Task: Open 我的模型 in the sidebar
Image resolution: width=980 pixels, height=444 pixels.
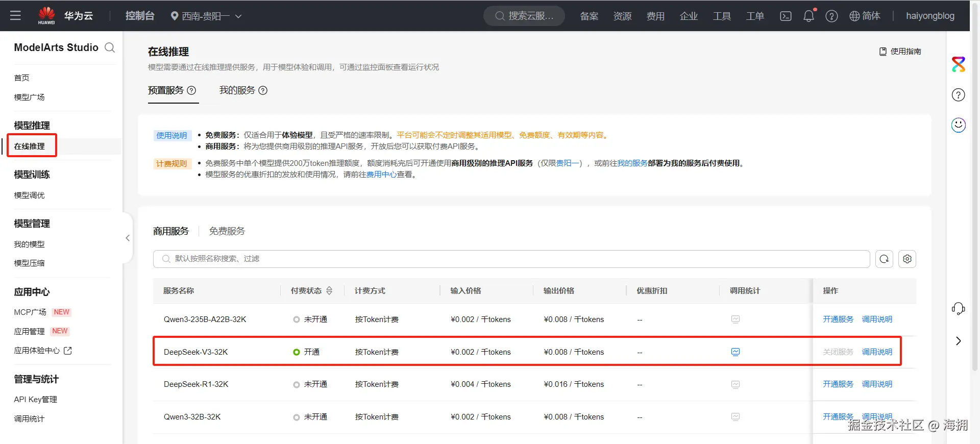Action: click(29, 244)
